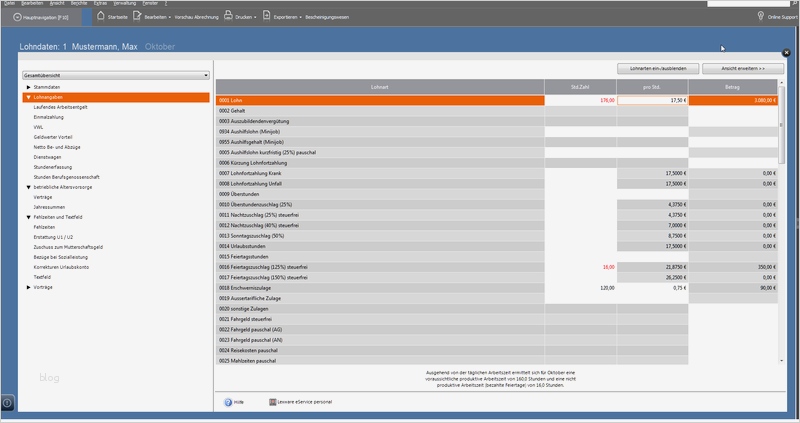Select Zuschuss zum Mutterschaftsgeld in tree
The width and height of the screenshot is (800, 423).
(x=68, y=247)
